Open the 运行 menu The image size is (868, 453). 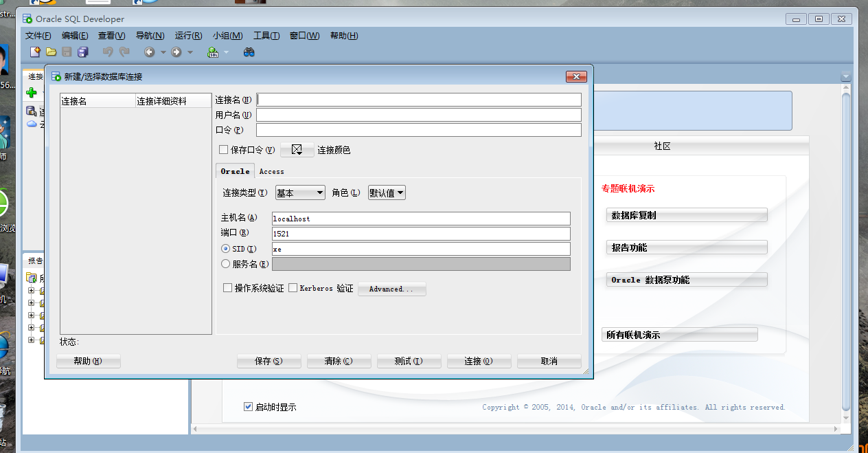click(188, 36)
